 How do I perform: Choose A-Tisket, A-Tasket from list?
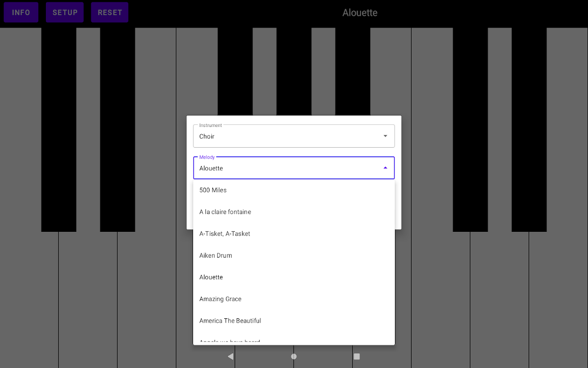[x=294, y=234]
